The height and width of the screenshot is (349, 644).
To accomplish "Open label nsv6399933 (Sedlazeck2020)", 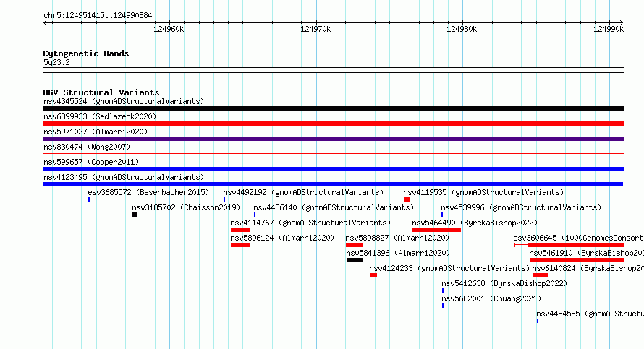I will [100, 116].
